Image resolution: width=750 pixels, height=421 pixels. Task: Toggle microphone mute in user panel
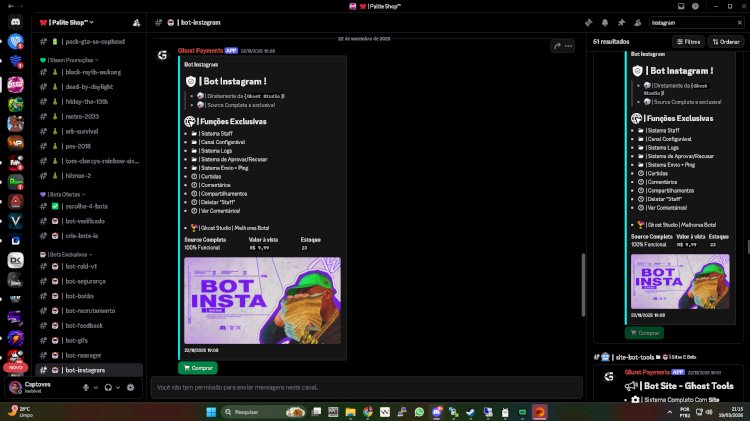coord(86,388)
